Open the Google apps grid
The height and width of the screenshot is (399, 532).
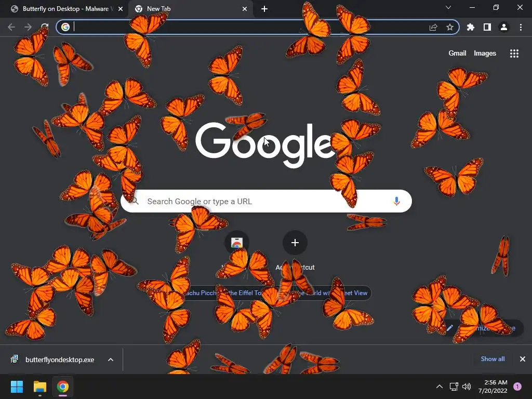point(514,54)
